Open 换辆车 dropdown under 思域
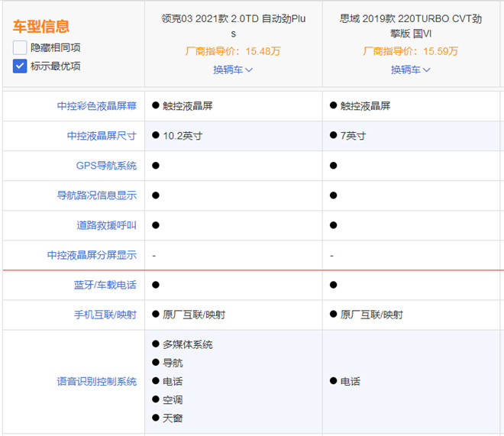The image size is (504, 436). pyautogui.click(x=411, y=69)
